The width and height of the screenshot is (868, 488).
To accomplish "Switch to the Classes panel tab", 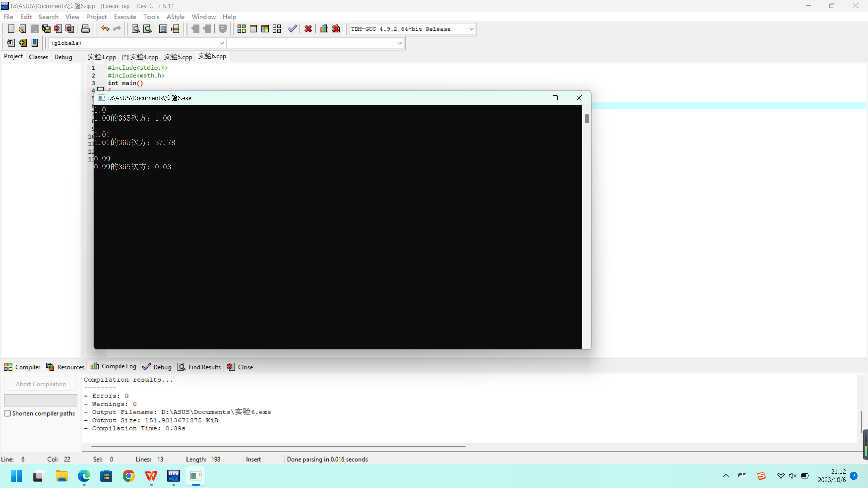I will tap(39, 57).
